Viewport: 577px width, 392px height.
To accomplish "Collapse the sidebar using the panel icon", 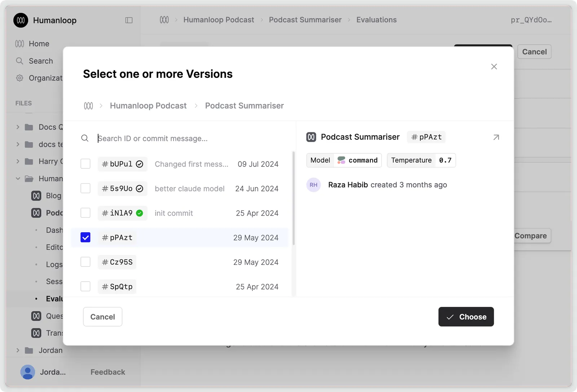I will [x=129, y=20].
